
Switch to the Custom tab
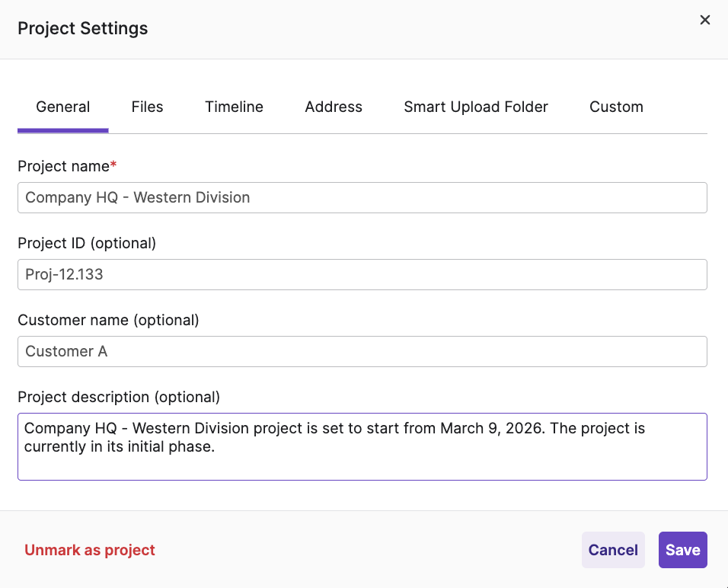coord(616,107)
